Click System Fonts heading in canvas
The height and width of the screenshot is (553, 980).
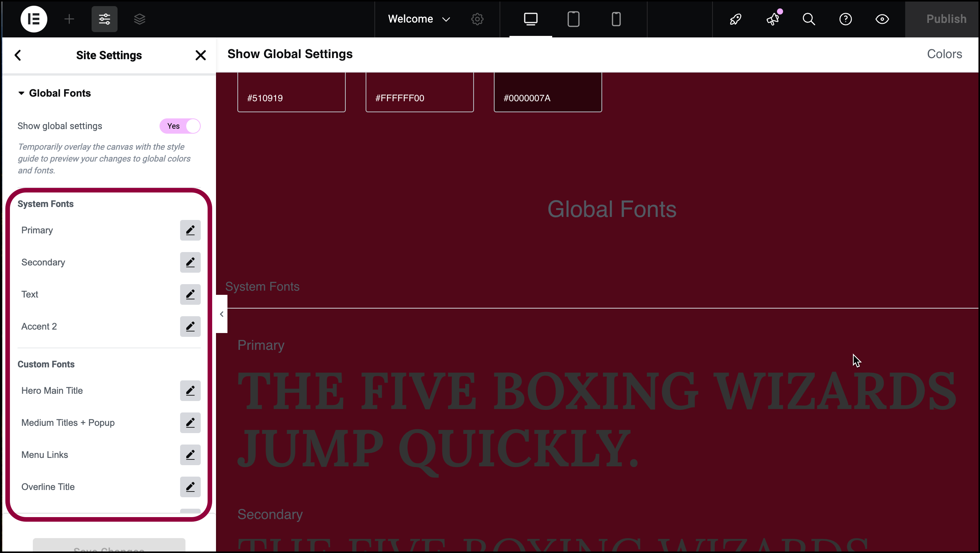[262, 287]
